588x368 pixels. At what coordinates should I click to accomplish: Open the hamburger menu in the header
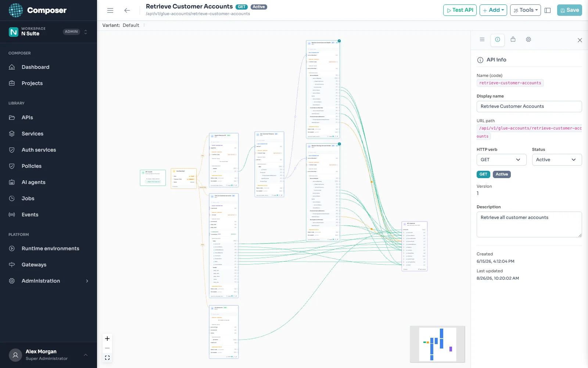[x=110, y=10]
